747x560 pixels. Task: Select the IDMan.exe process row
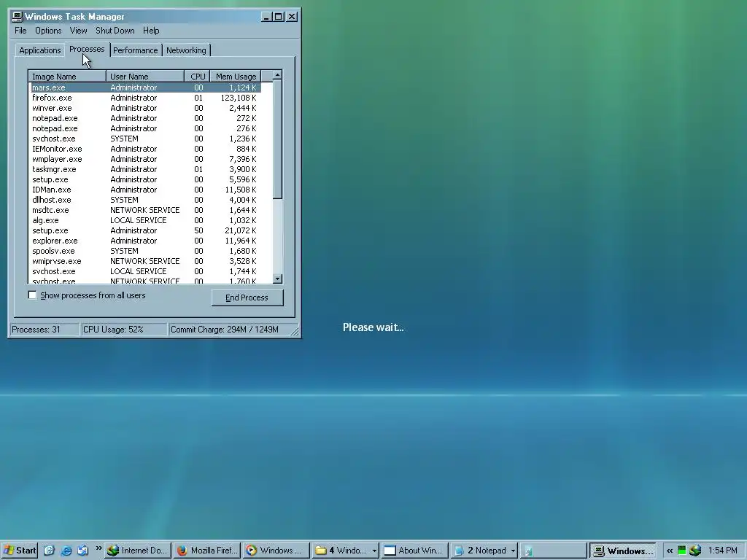click(145, 190)
